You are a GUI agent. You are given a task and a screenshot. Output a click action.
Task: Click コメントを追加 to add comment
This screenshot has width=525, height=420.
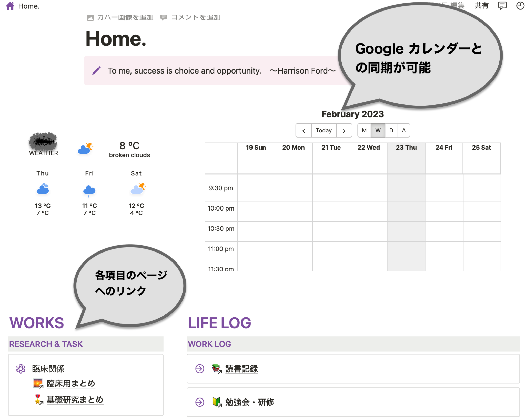[196, 17]
